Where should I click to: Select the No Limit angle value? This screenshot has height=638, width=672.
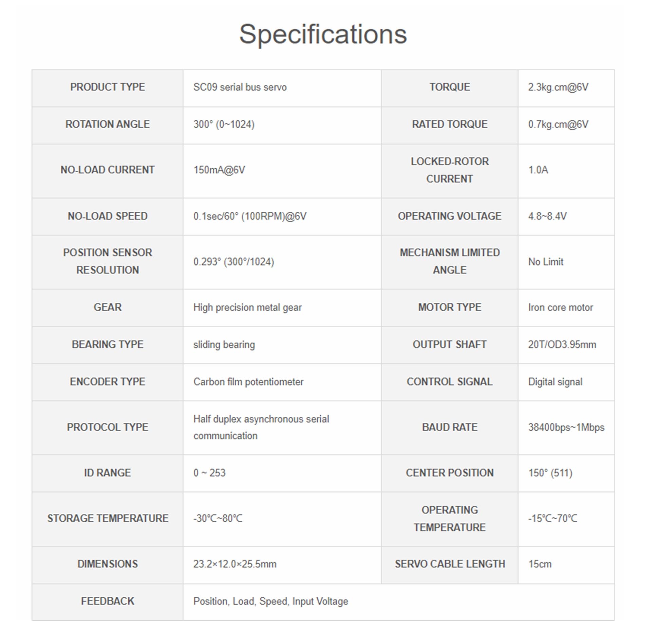[545, 262]
